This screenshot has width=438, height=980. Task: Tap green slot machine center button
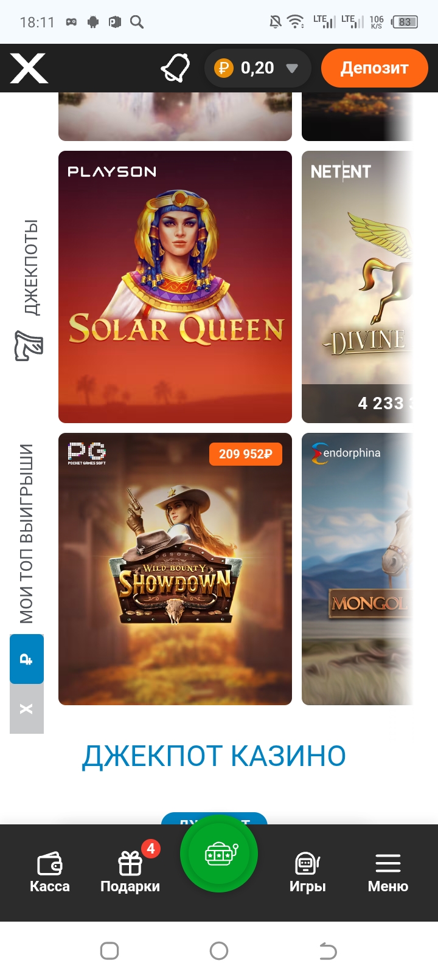tap(219, 854)
